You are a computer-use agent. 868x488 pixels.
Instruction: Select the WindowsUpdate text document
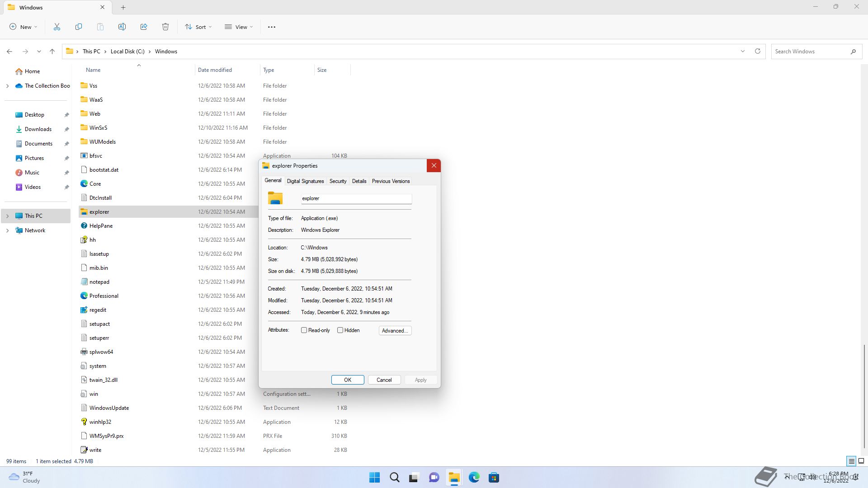213,408
